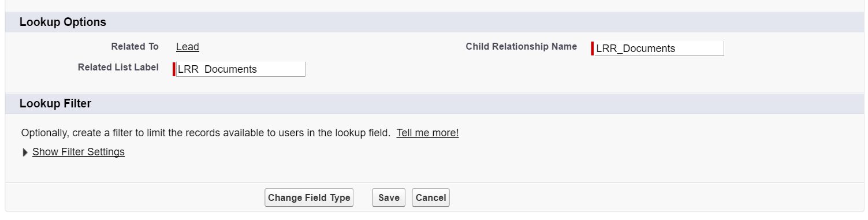Open the Show Filter Settings link

point(79,152)
